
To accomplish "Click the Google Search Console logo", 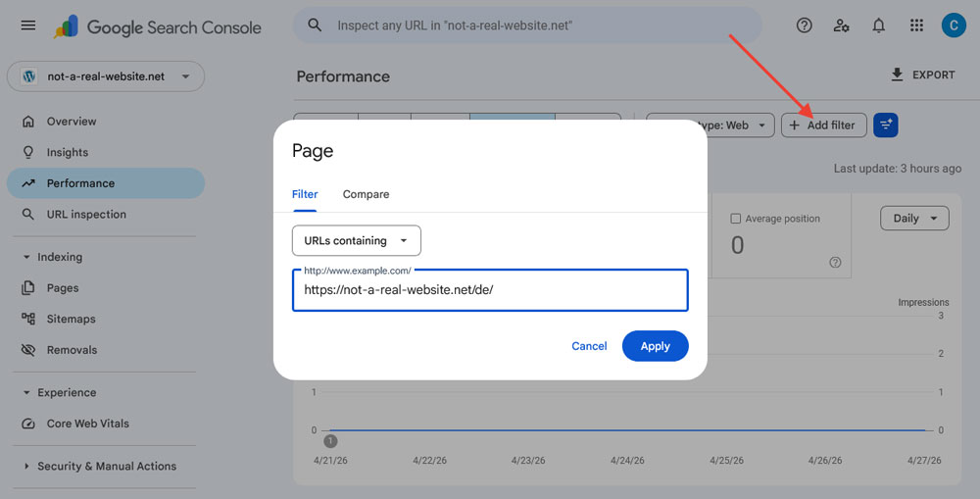I will (x=158, y=26).
